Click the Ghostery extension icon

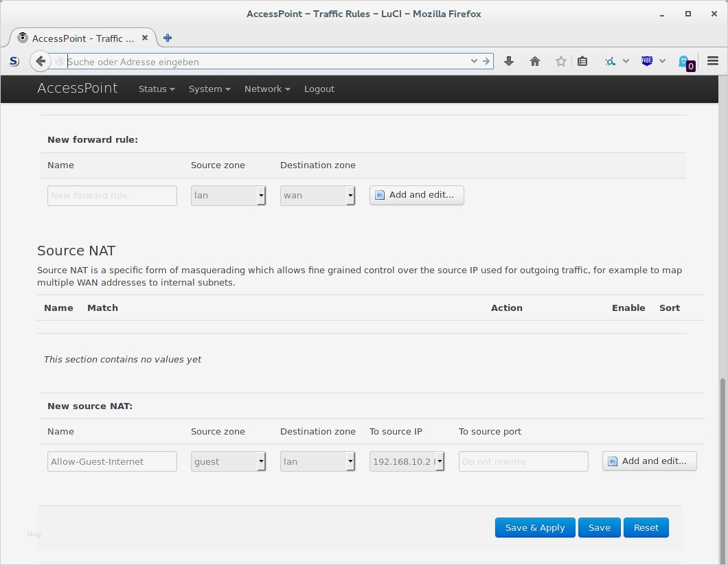pyautogui.click(x=685, y=62)
